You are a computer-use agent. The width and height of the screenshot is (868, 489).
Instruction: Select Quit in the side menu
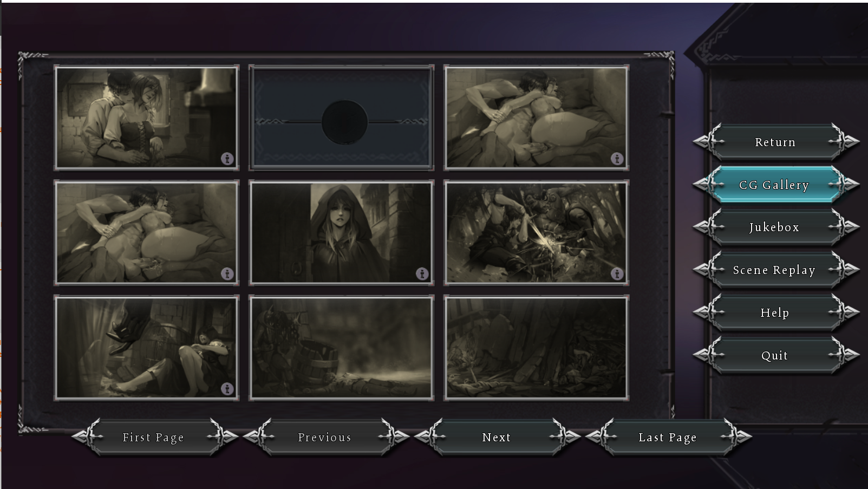[775, 355]
